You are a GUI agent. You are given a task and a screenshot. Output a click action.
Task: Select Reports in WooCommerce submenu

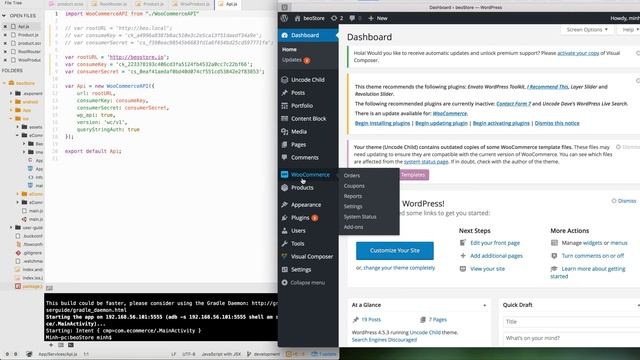pyautogui.click(x=353, y=196)
